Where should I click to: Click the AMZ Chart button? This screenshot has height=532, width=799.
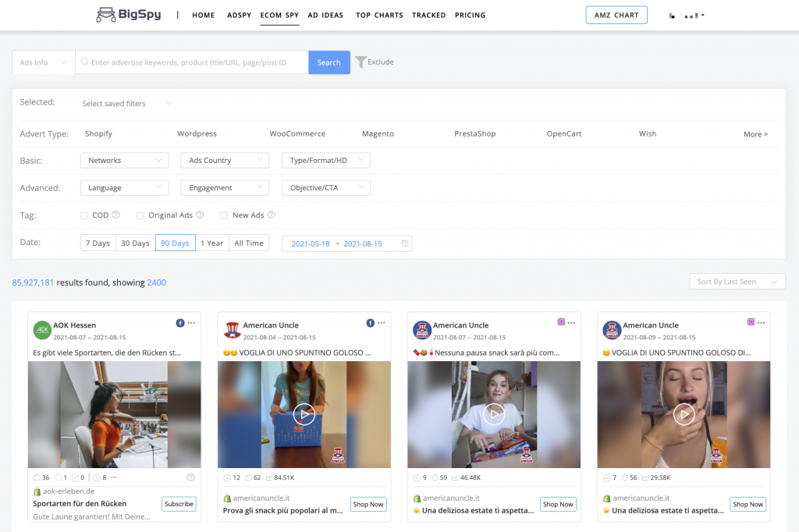(x=616, y=15)
